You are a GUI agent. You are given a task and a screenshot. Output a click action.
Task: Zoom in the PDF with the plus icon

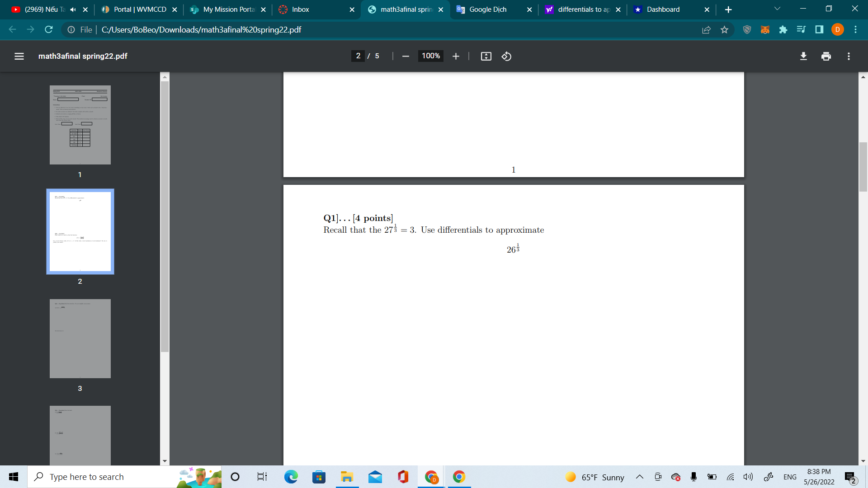click(456, 56)
